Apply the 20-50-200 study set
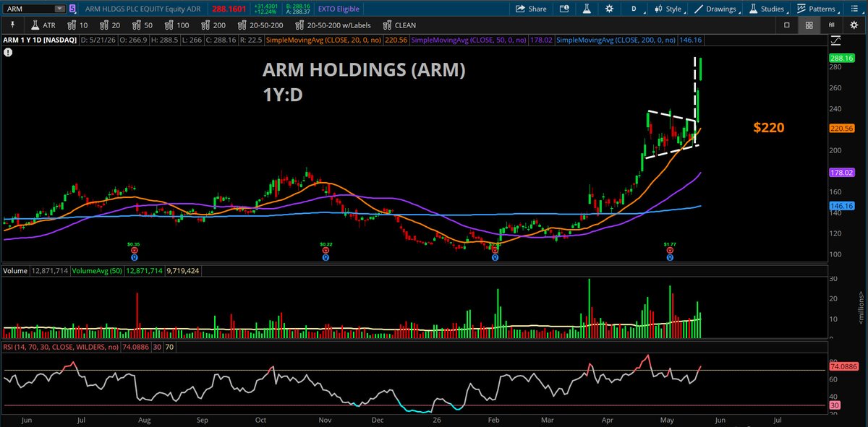This screenshot has height=427, width=868. click(x=259, y=25)
